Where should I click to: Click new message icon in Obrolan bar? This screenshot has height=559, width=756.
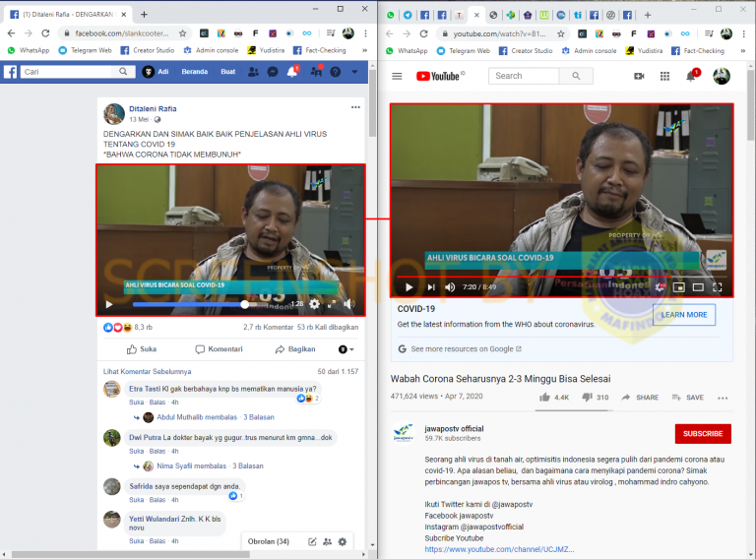point(312,541)
